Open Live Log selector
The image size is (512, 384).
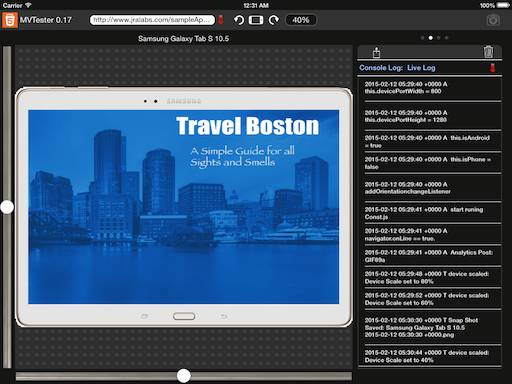(x=421, y=68)
